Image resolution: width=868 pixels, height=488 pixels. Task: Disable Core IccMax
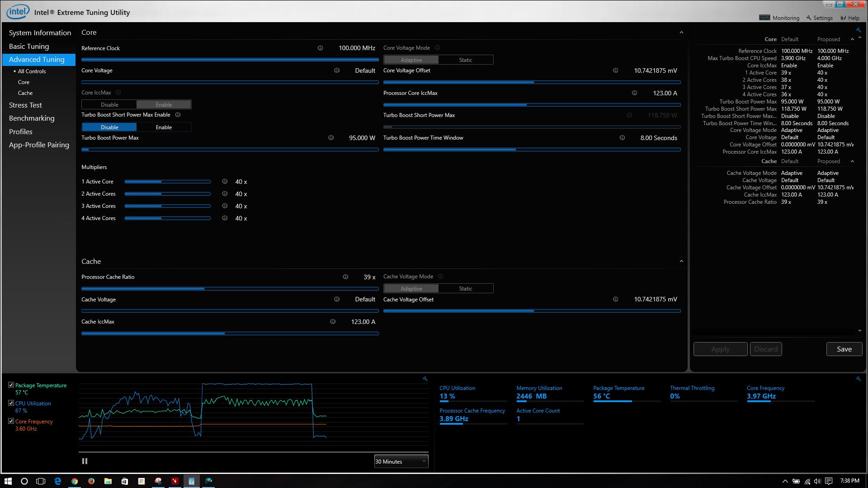109,104
